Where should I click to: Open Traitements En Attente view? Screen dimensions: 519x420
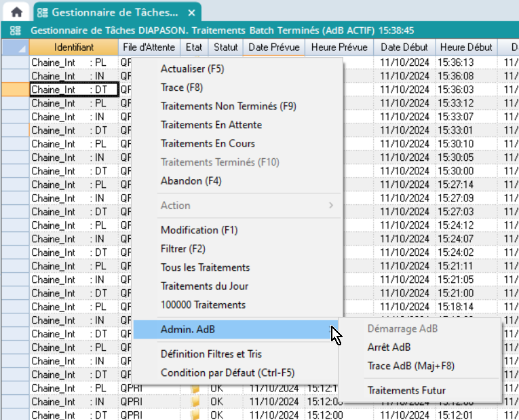211,125
